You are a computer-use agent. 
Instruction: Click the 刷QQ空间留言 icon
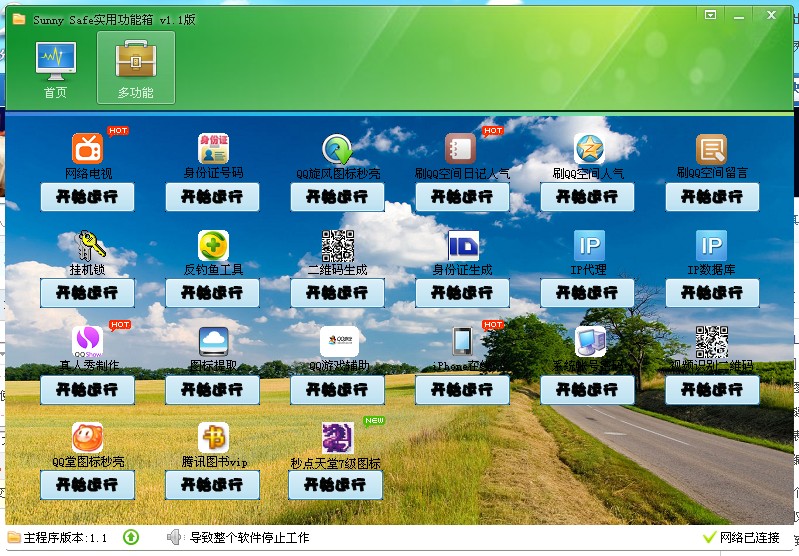[x=711, y=149]
